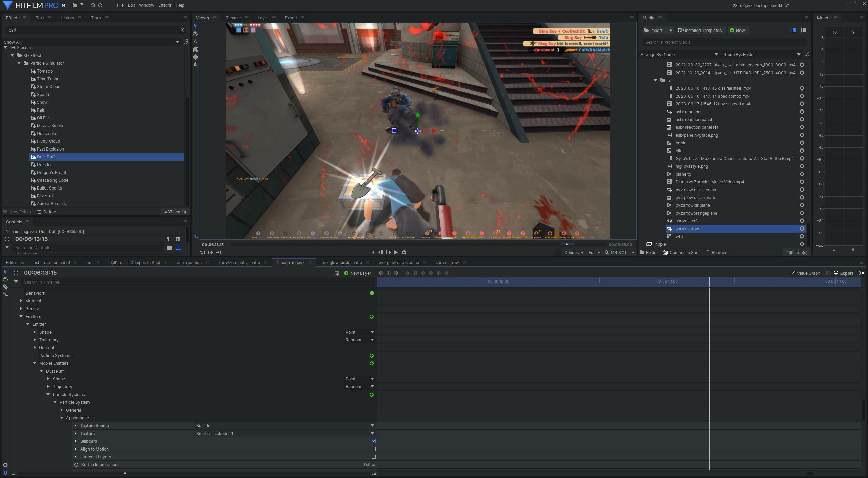Collapse the Appearance group
Viewport: 868px width, 478px height.
62,418
